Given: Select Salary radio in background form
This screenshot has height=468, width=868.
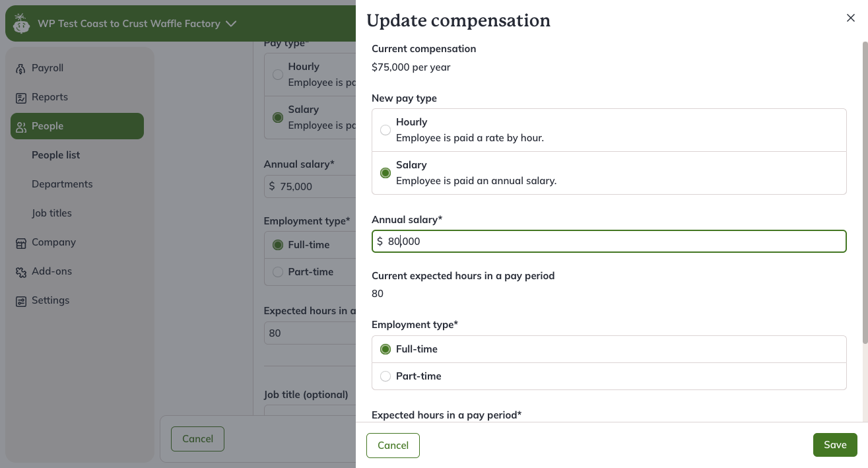Looking at the screenshot, I should pyautogui.click(x=278, y=117).
